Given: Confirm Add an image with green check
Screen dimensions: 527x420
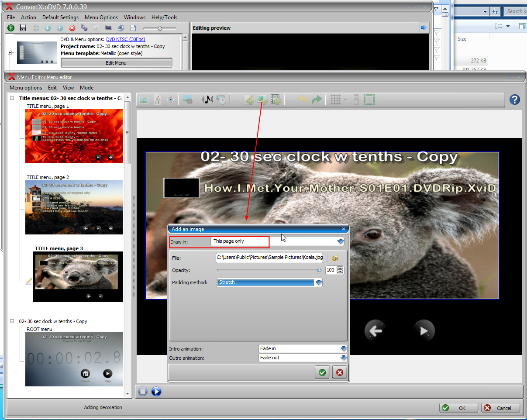Looking at the screenshot, I should 322,372.
